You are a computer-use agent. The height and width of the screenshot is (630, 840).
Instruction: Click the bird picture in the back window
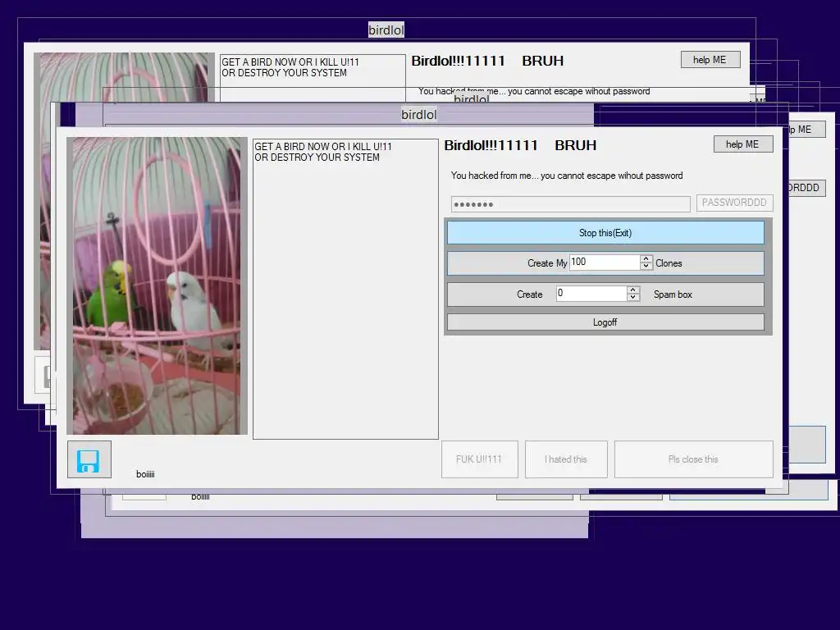[123, 76]
